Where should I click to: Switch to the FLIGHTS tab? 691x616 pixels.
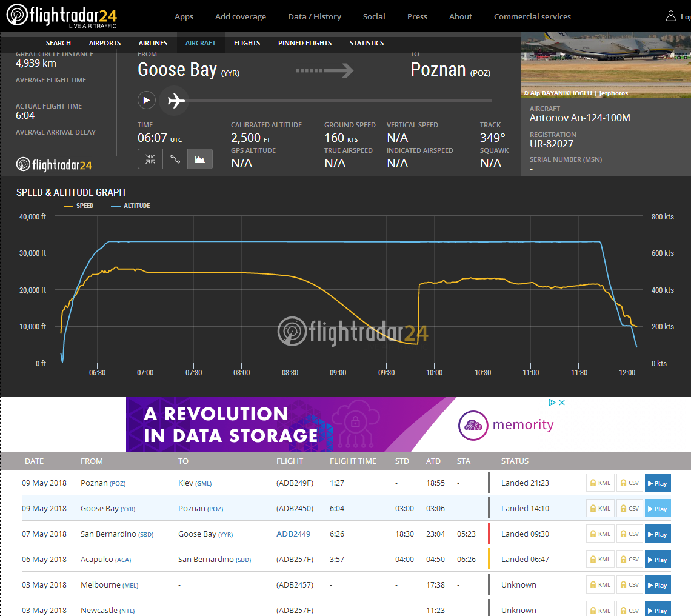click(247, 43)
